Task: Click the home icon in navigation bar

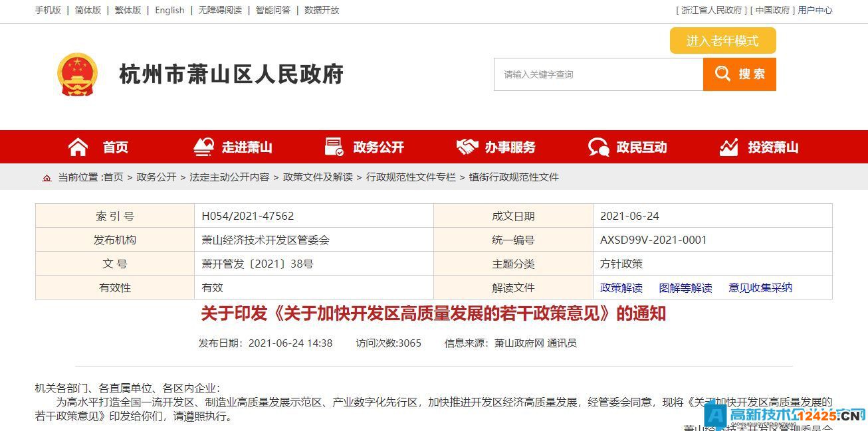Action: pyautogui.click(x=78, y=147)
